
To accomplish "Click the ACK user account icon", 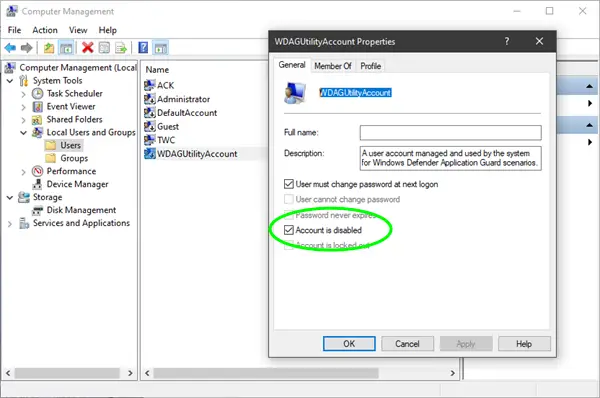I will (x=150, y=85).
